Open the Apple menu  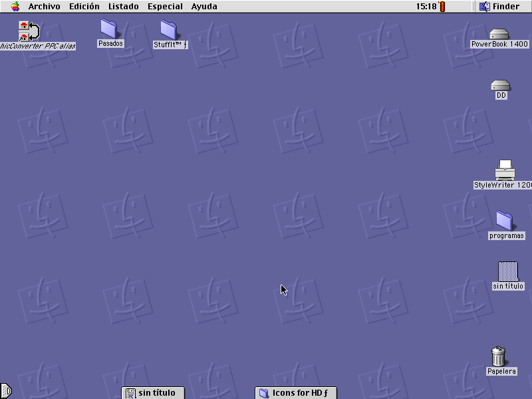click(x=15, y=6)
